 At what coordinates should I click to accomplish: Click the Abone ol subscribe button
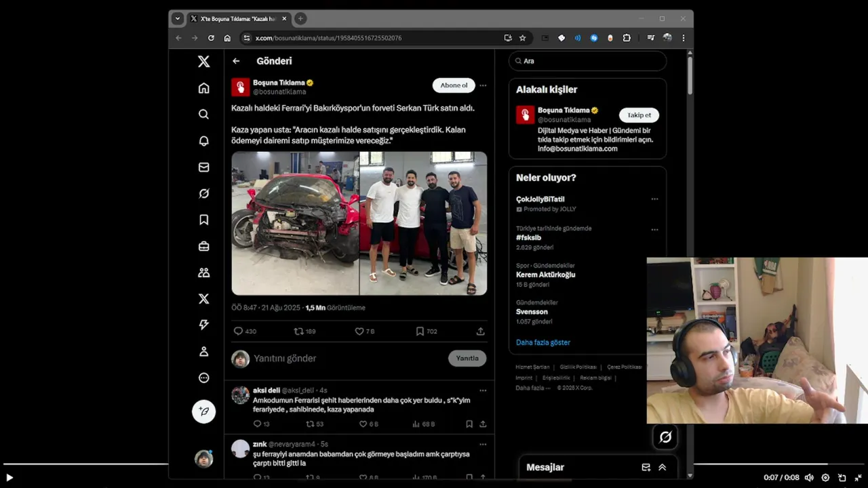(454, 85)
